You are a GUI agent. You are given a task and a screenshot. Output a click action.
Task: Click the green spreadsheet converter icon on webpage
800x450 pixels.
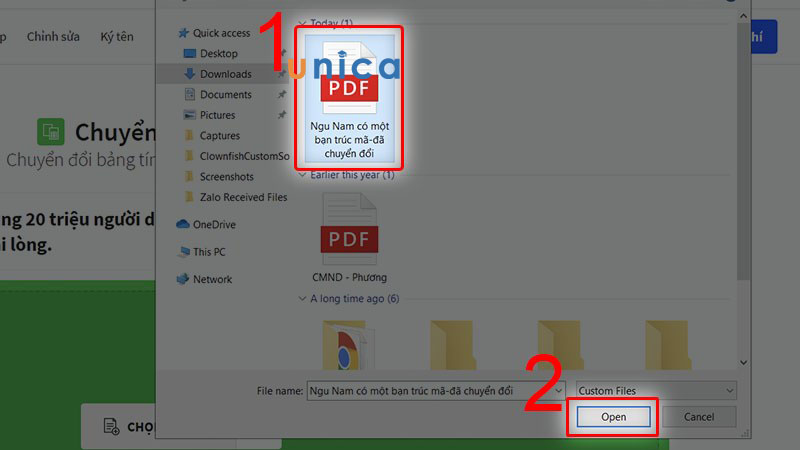pyautogui.click(x=51, y=132)
